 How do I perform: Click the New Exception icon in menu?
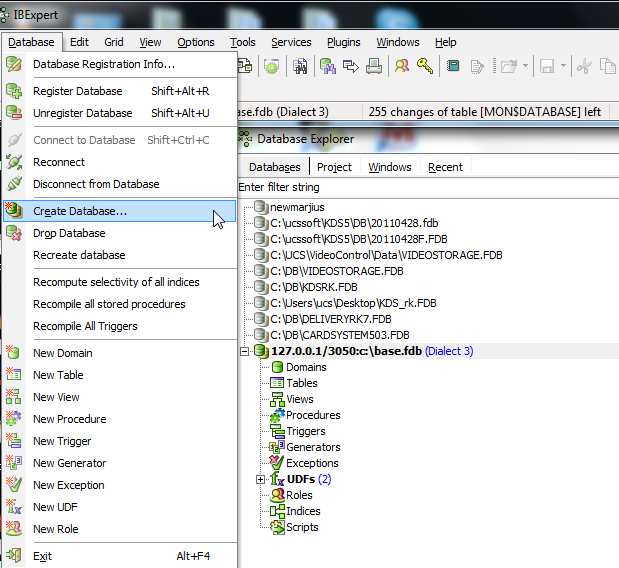pos(14,484)
